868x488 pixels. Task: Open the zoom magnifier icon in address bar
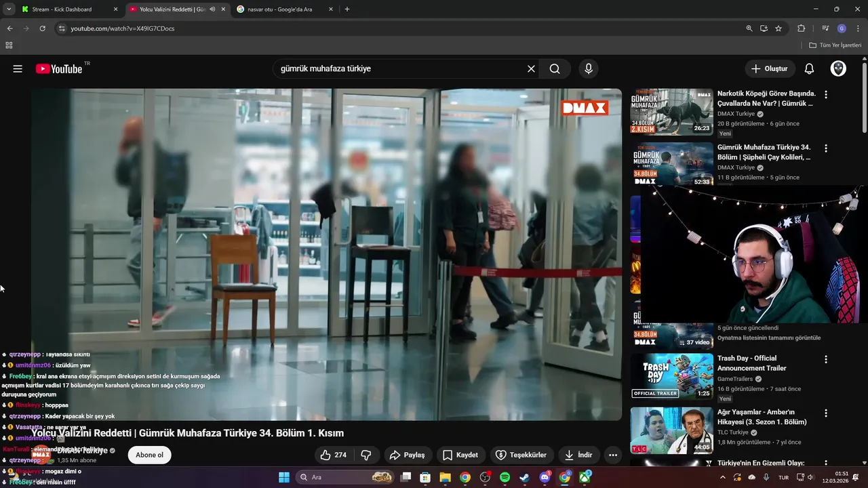point(749,28)
